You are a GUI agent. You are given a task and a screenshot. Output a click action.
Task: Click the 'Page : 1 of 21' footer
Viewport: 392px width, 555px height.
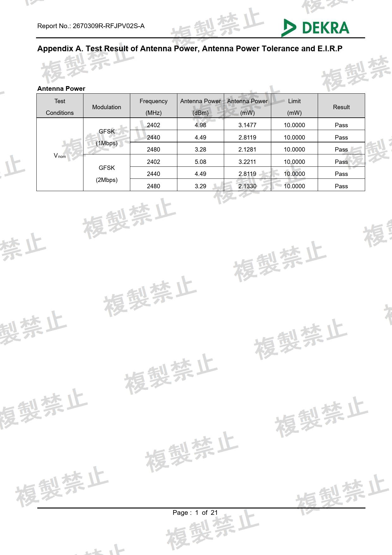[195, 513]
